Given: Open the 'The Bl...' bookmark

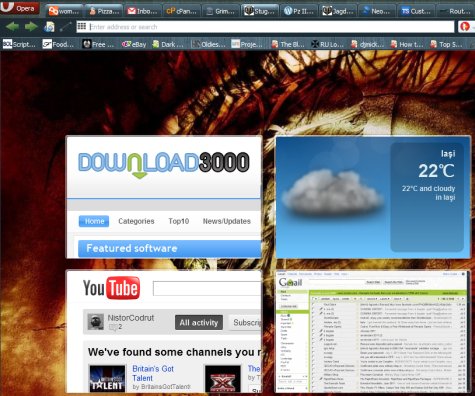Looking at the screenshot, I should [288, 44].
